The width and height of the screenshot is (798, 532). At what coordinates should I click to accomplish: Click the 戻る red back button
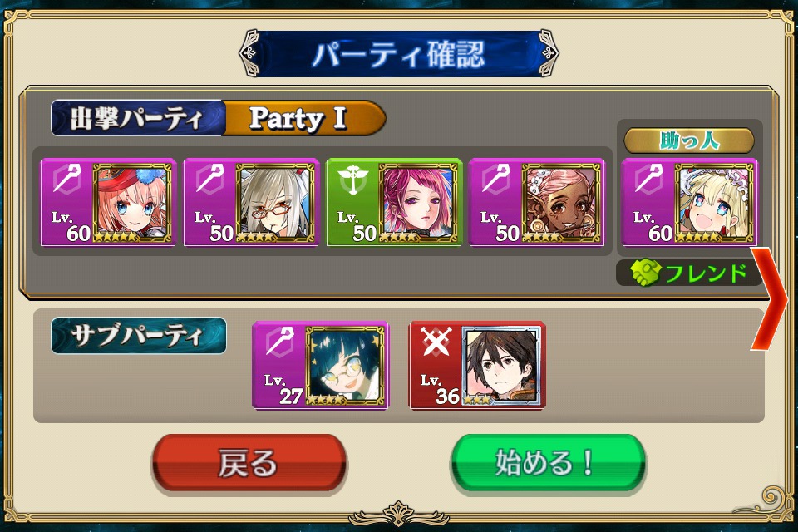(249, 463)
